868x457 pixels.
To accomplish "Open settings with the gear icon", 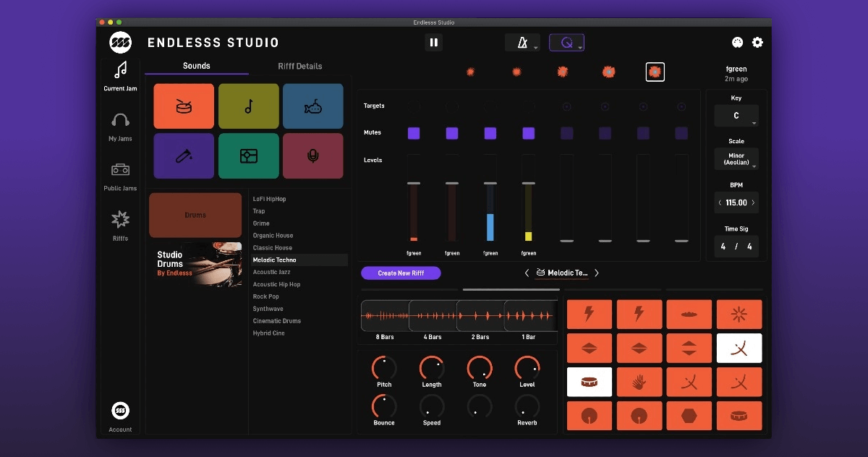I will pos(757,43).
